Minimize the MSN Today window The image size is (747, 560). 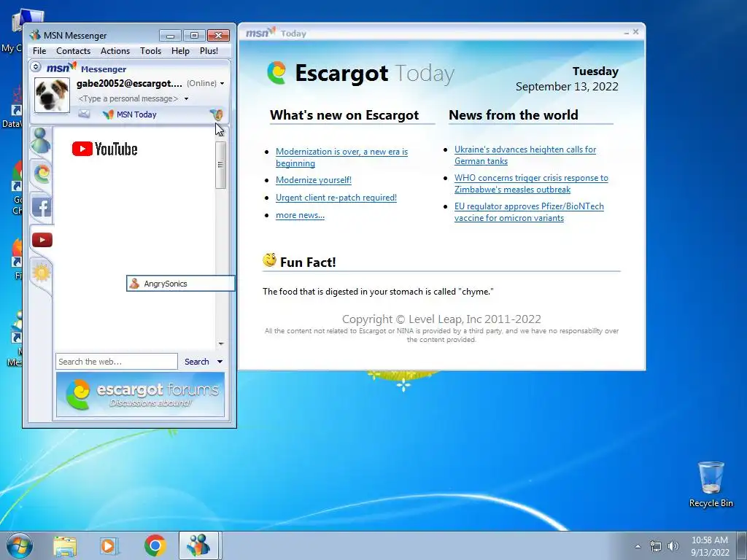(x=627, y=32)
